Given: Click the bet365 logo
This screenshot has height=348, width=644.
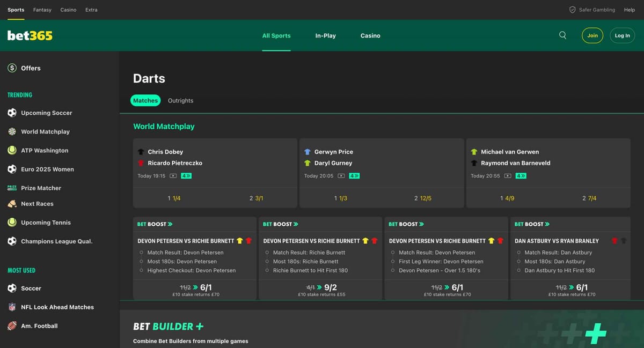Looking at the screenshot, I should [30, 35].
